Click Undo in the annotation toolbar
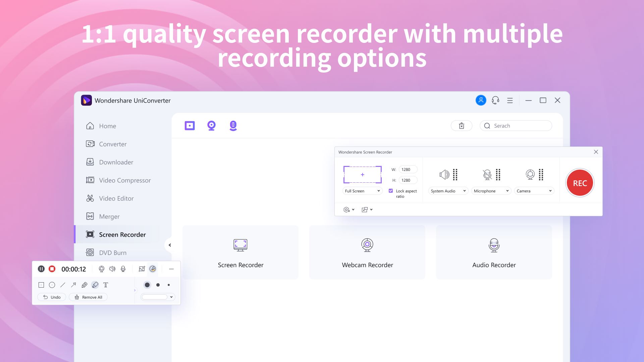The height and width of the screenshot is (362, 644). tap(52, 297)
